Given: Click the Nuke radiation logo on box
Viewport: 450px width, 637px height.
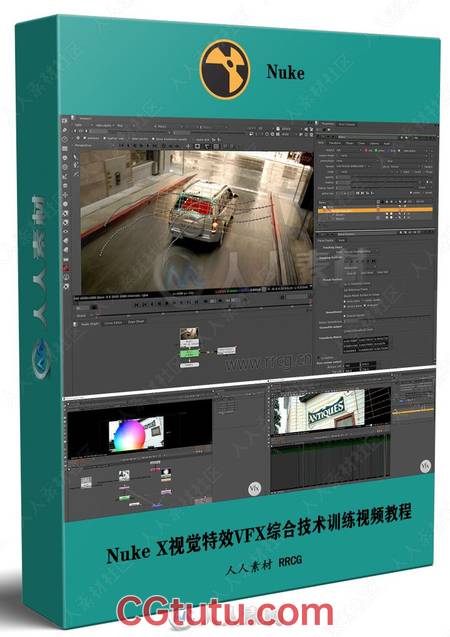Looking at the screenshot, I should (225, 69).
